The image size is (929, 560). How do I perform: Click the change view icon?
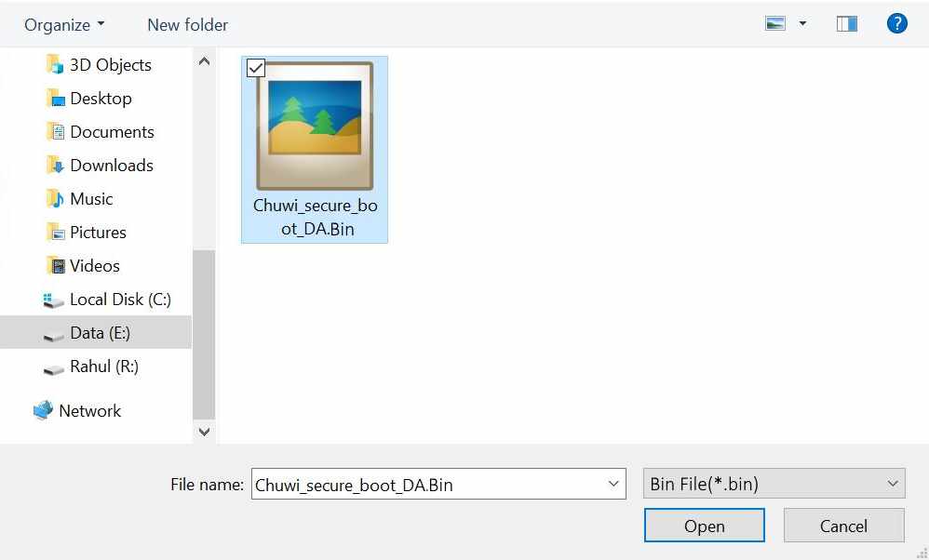(x=775, y=23)
